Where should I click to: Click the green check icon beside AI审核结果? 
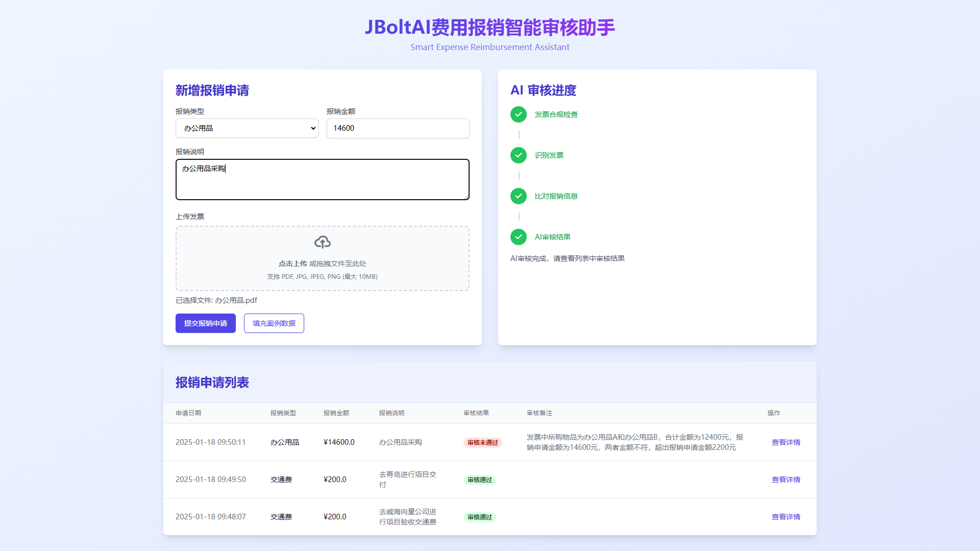pos(519,237)
